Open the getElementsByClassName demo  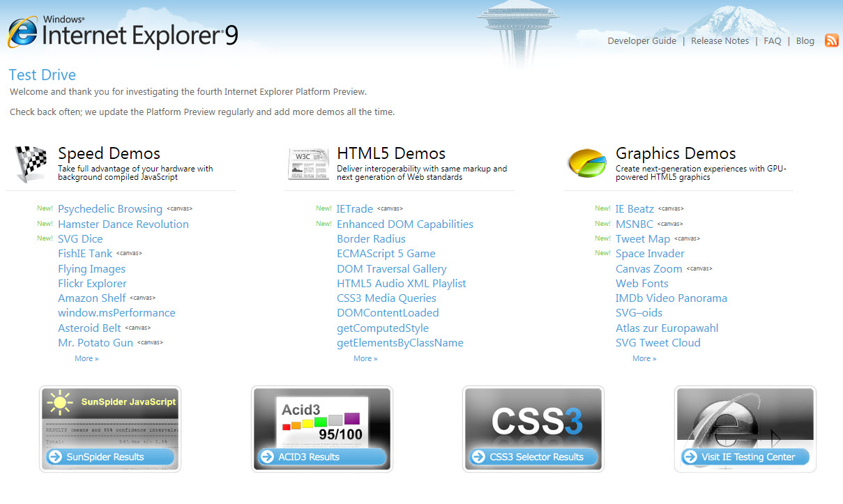click(x=400, y=342)
